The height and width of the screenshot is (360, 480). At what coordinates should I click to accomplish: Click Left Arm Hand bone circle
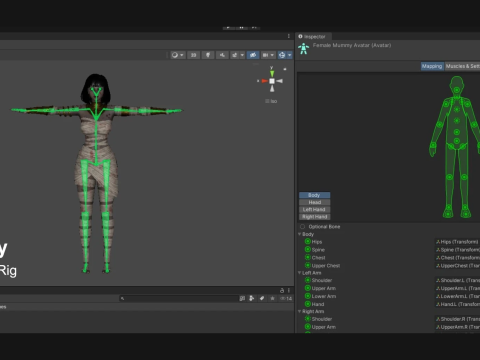coord(308,304)
